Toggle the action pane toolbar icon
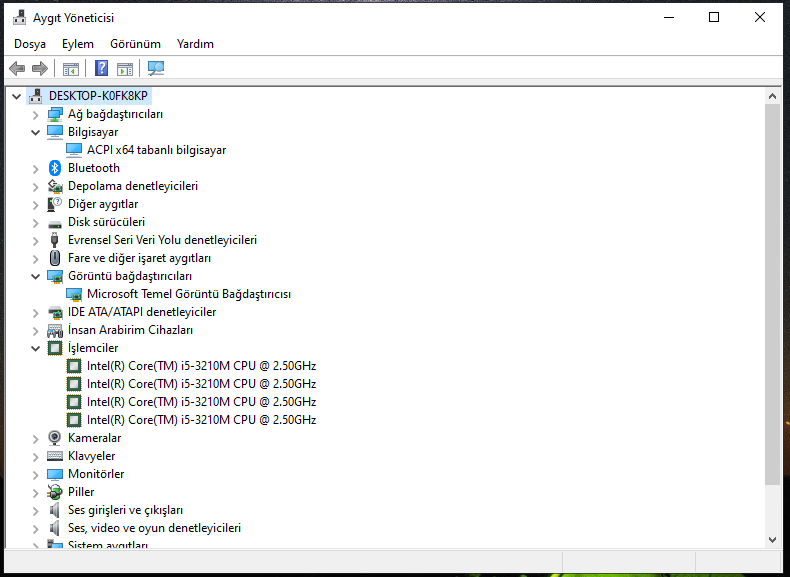Screen dimensions: 790x577 [124, 69]
